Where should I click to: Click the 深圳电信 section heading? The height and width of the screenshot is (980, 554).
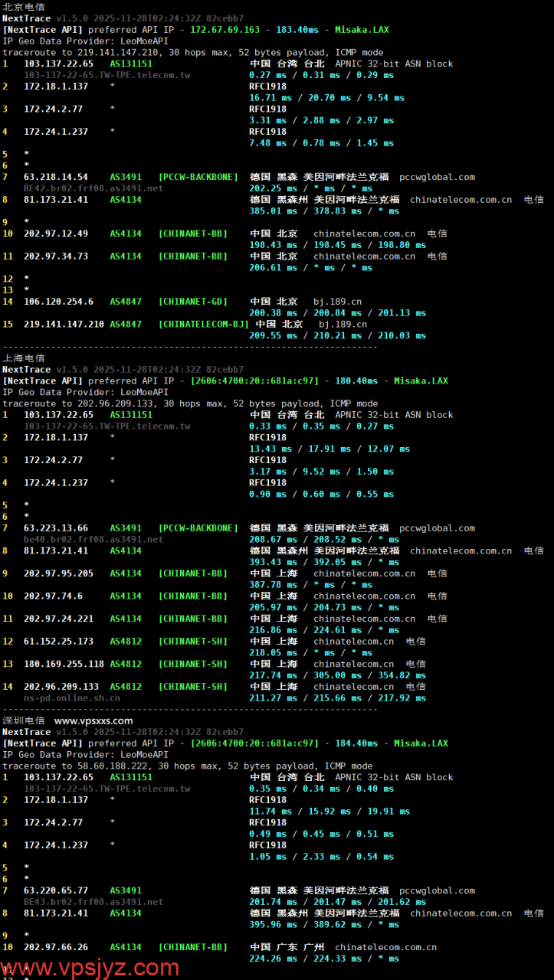tap(24, 720)
